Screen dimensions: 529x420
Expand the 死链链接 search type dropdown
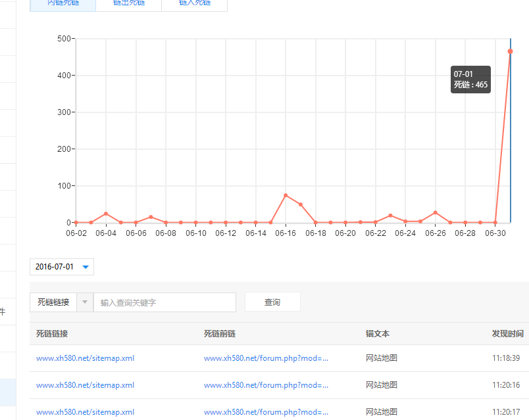pyautogui.click(x=86, y=302)
